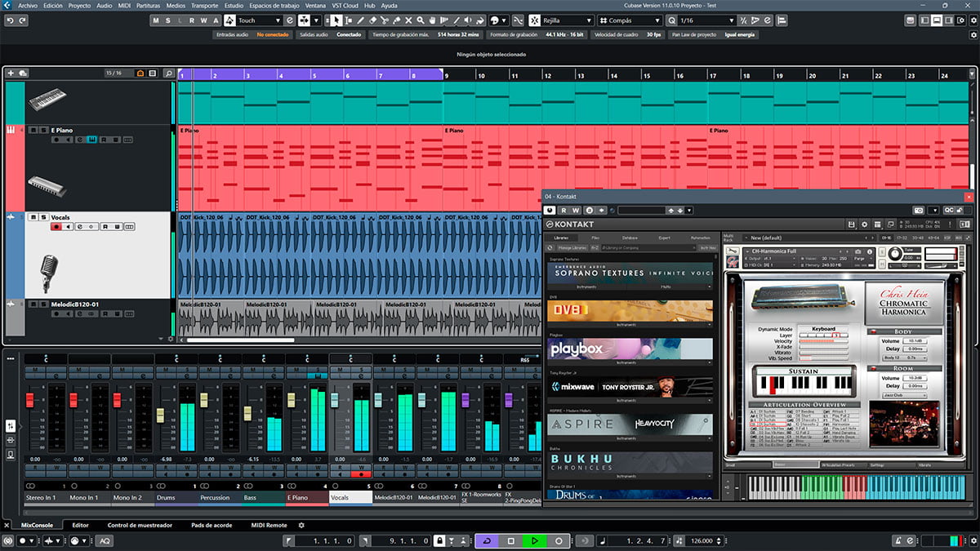Viewport: 980px width, 551px height.
Task: Click the microphone picture on Vocals track
Action: coord(48,273)
